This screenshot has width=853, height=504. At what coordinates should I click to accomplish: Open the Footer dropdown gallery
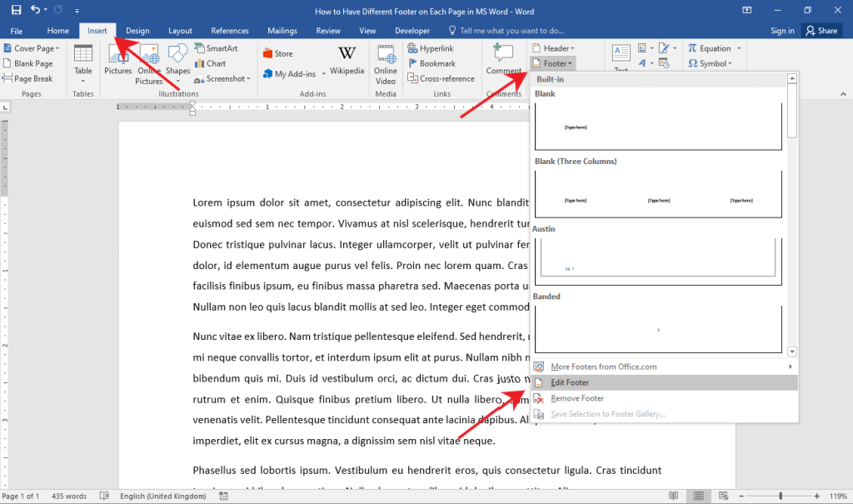(552, 63)
